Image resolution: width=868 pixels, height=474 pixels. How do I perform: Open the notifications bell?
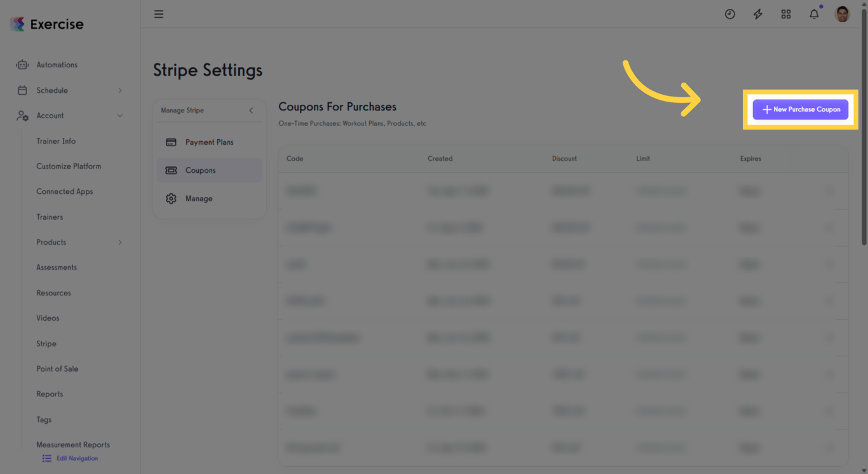point(814,13)
